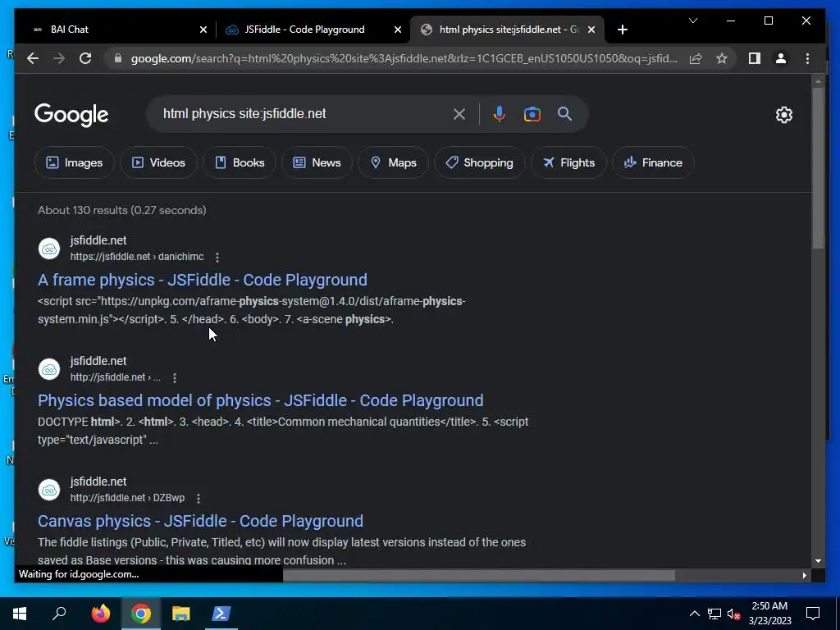The height and width of the screenshot is (630, 840).
Task: Click http://jsfiddle.net › DZBwp URL text
Action: pos(127,498)
